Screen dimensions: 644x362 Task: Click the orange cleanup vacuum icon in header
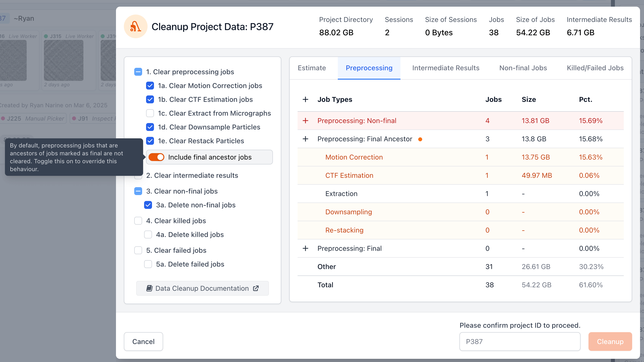[135, 26]
